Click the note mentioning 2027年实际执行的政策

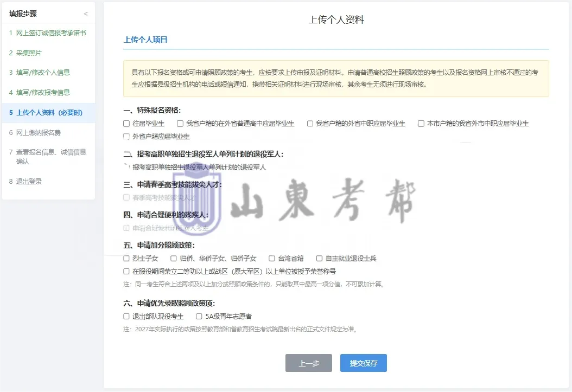coord(241,329)
